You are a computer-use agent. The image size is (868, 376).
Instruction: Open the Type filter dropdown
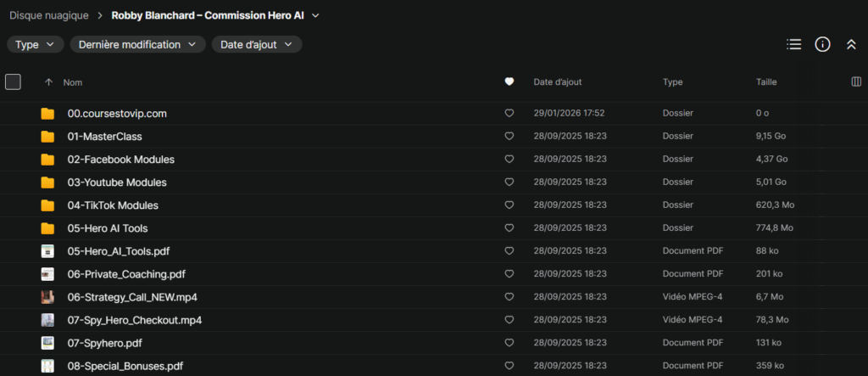click(x=35, y=44)
